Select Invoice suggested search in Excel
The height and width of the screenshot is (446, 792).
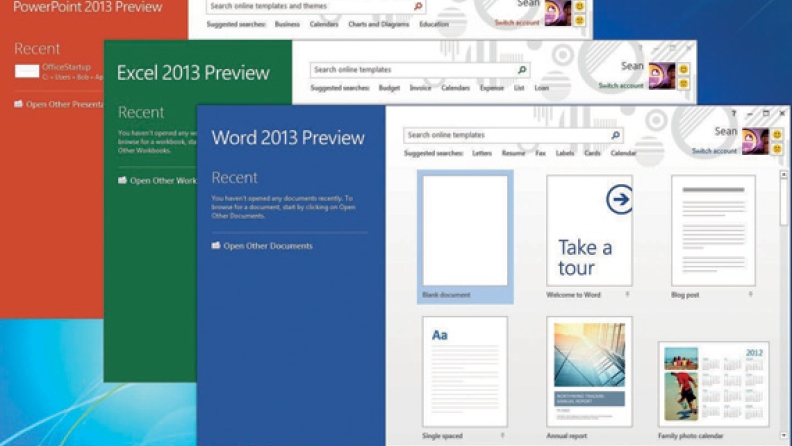click(x=420, y=88)
